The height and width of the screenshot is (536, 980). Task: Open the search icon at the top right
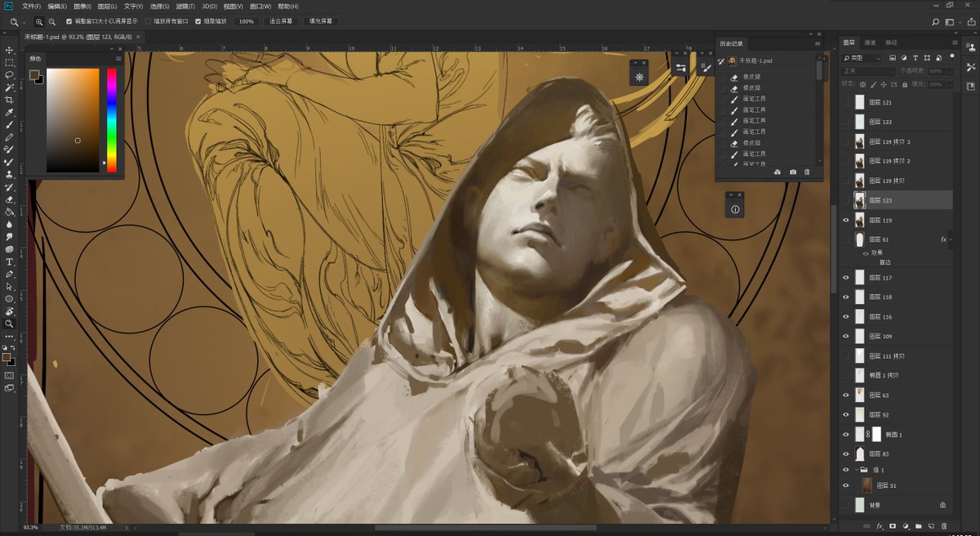coord(935,21)
